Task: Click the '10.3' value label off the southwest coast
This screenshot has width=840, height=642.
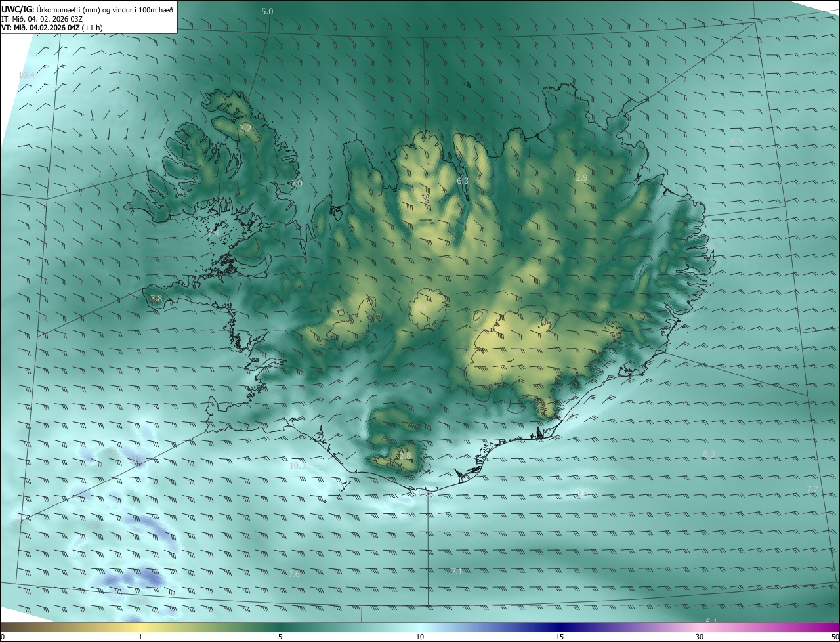Action: click(297, 465)
